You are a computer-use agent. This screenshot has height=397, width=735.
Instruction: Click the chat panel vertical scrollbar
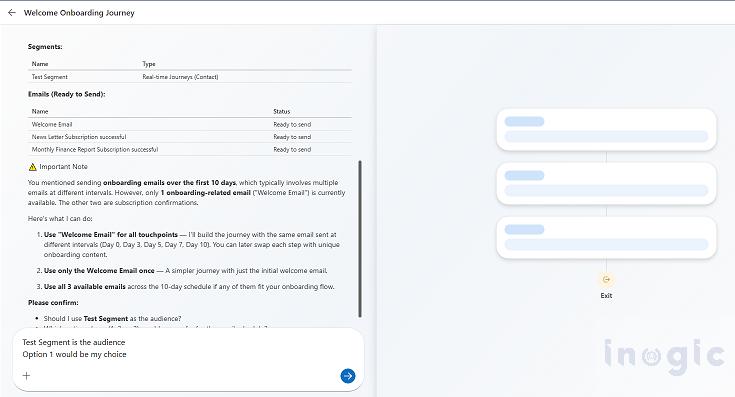point(360,239)
